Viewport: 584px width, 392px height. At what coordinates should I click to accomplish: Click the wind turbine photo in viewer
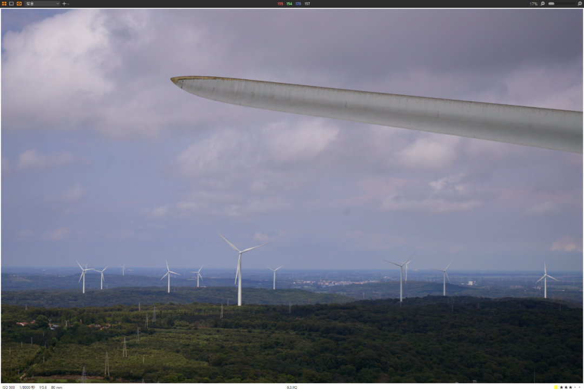(292, 196)
